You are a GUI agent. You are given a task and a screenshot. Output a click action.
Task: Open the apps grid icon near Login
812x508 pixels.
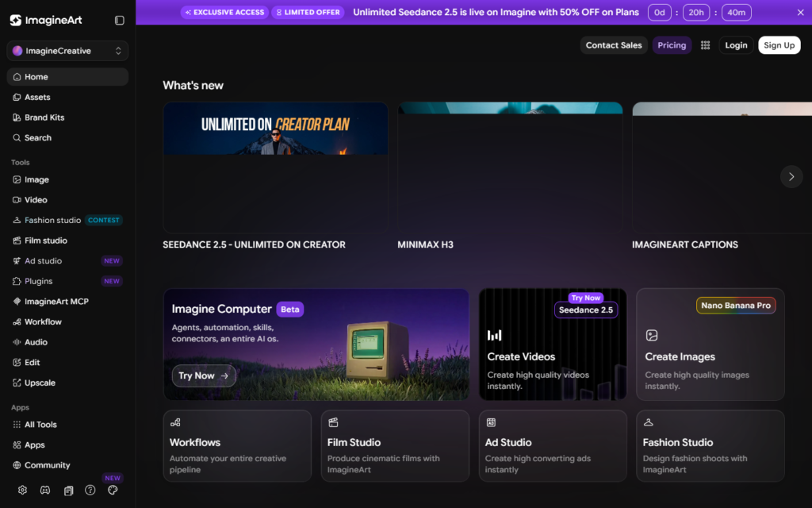(x=705, y=45)
